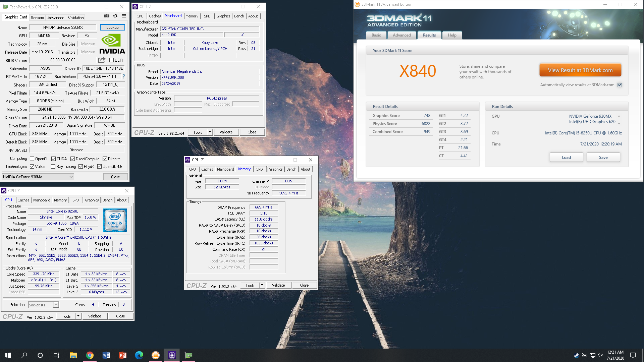This screenshot has height=362, width=644.
Task: Open the GPU selection dropdown in GPU-Z
Action: [x=38, y=177]
